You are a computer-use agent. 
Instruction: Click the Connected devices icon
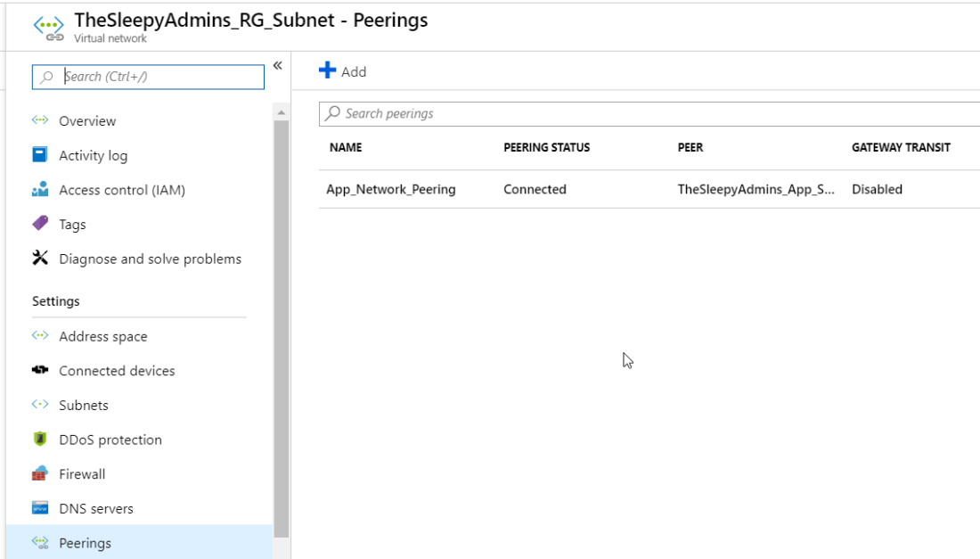click(x=39, y=371)
